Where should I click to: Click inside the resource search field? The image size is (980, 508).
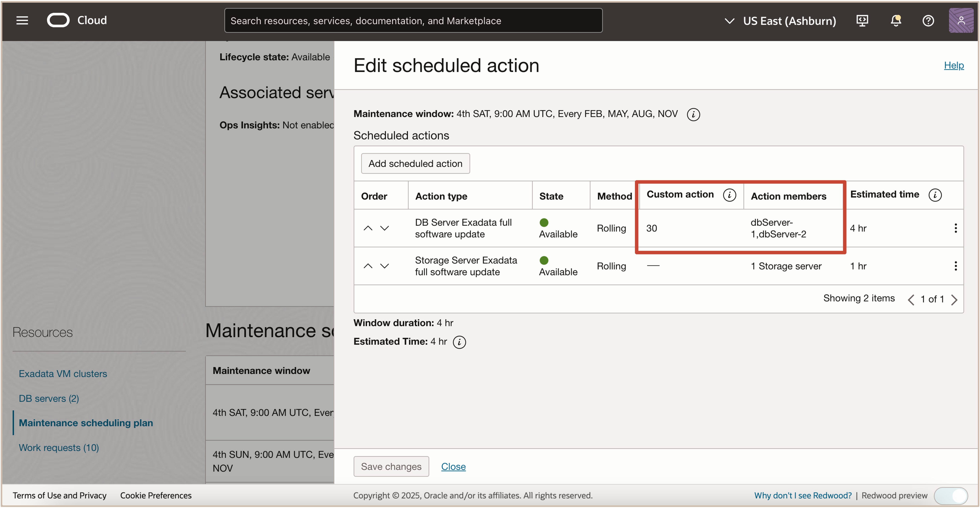tap(413, 21)
